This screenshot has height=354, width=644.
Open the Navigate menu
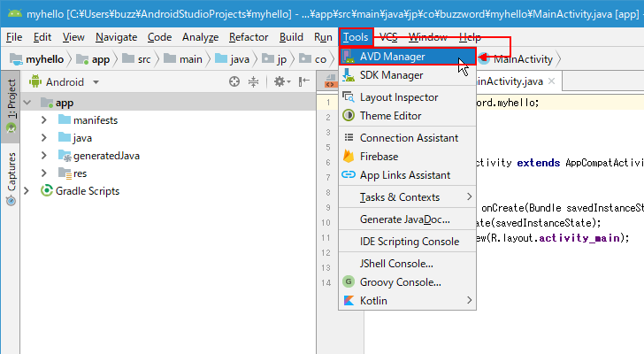pyautogui.click(x=116, y=37)
